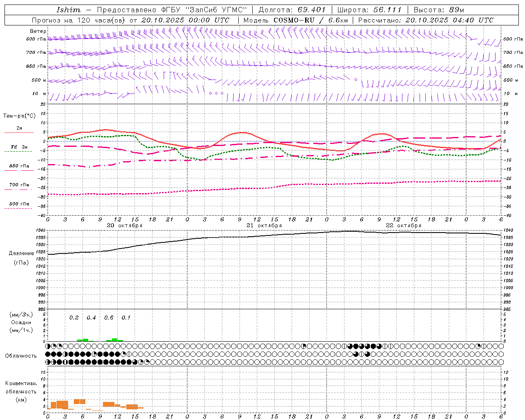Select the elevation text Высота: 89м
525x420 pixels.
click(439, 10)
